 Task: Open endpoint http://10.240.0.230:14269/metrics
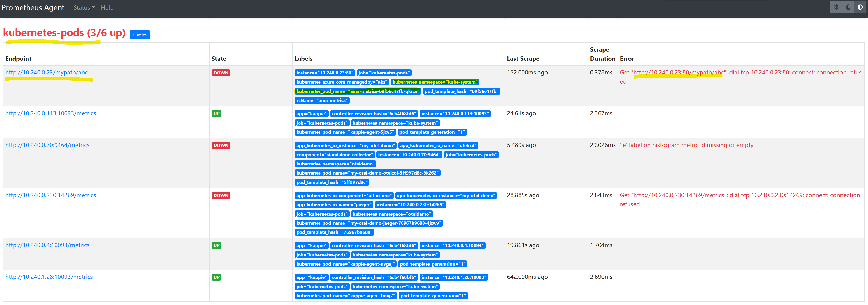tap(51, 195)
